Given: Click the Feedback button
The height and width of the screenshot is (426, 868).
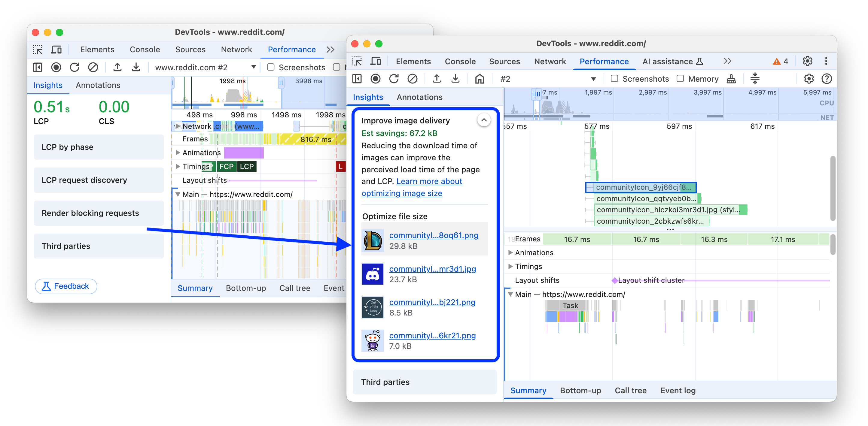Looking at the screenshot, I should tap(66, 286).
